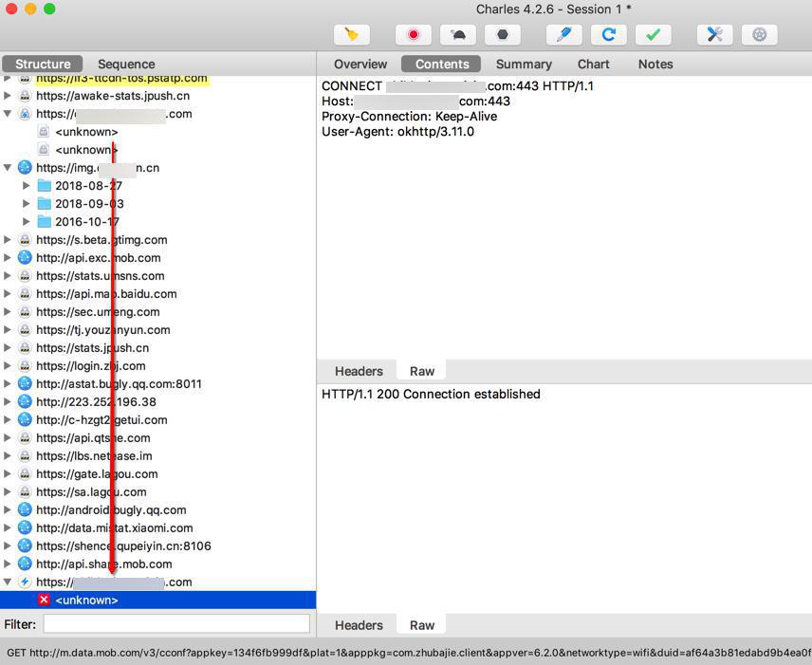The height and width of the screenshot is (665, 812).
Task: Expand the 2018-09-03 folder
Action: click(x=26, y=204)
